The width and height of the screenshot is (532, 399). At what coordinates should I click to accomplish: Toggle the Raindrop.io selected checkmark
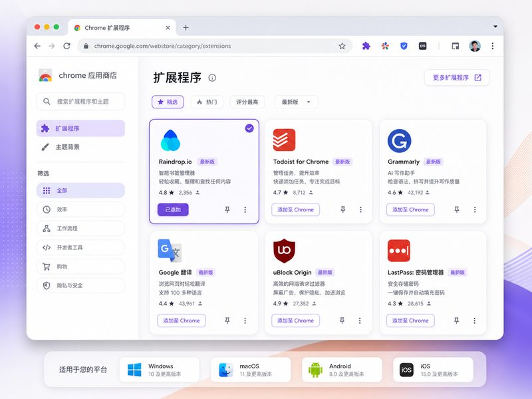249,128
